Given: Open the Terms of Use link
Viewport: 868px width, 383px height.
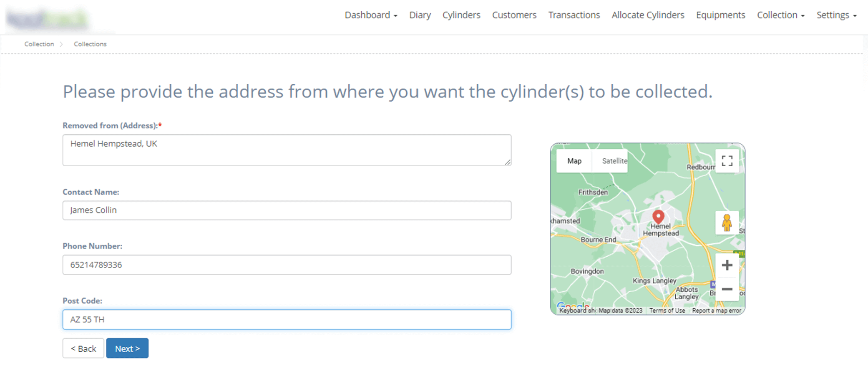Looking at the screenshot, I should 667,310.
